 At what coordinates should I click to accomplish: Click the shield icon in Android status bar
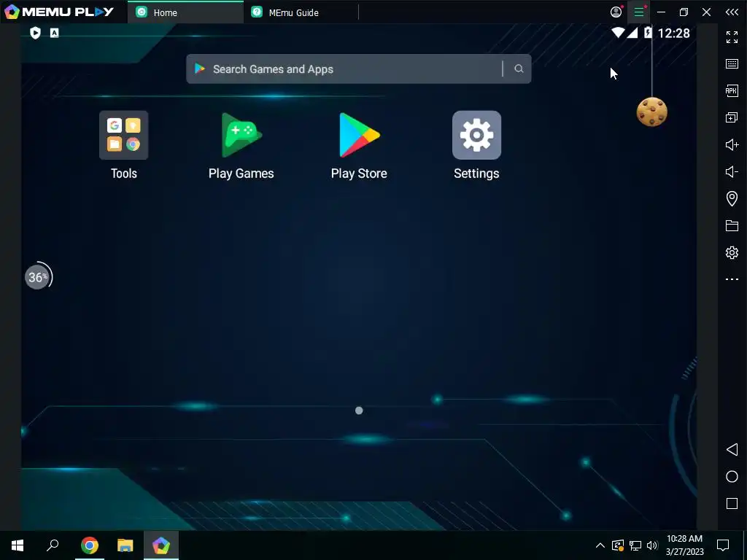pyautogui.click(x=35, y=33)
